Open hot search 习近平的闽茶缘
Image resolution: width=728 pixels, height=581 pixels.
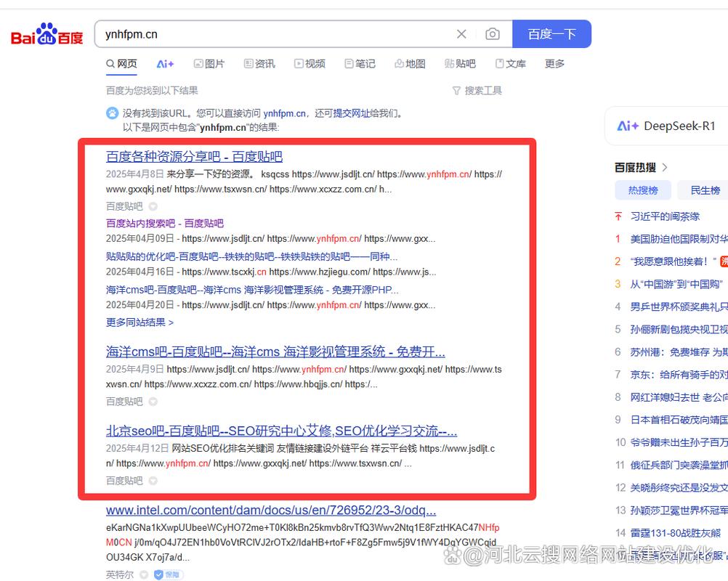coord(665,216)
